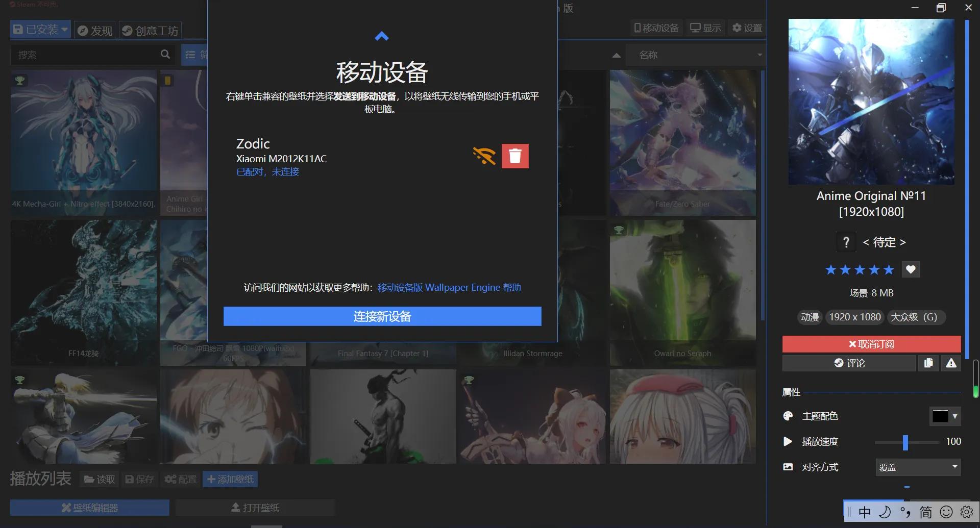The height and width of the screenshot is (528, 980).
Task: Click the 待定 author label
Action: tap(884, 242)
